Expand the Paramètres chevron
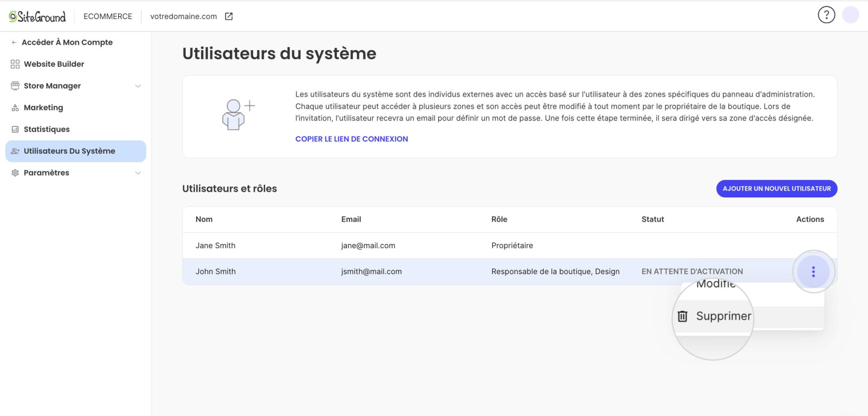This screenshot has width=868, height=416. (138, 173)
